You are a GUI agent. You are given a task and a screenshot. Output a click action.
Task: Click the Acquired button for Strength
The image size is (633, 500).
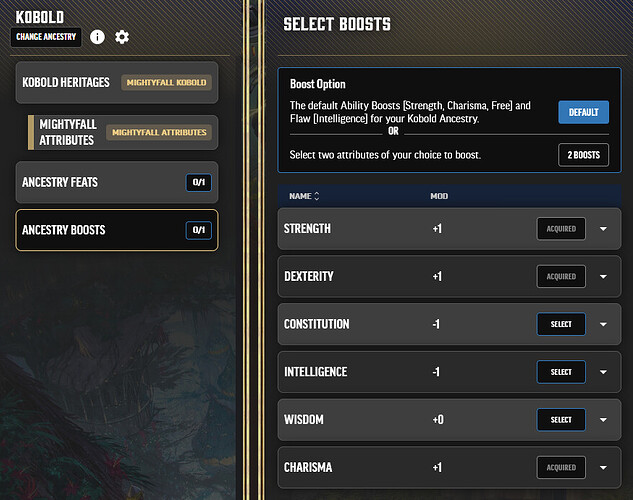click(561, 229)
